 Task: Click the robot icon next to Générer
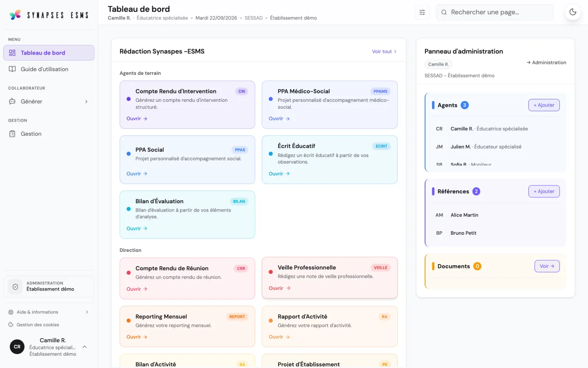(x=13, y=101)
